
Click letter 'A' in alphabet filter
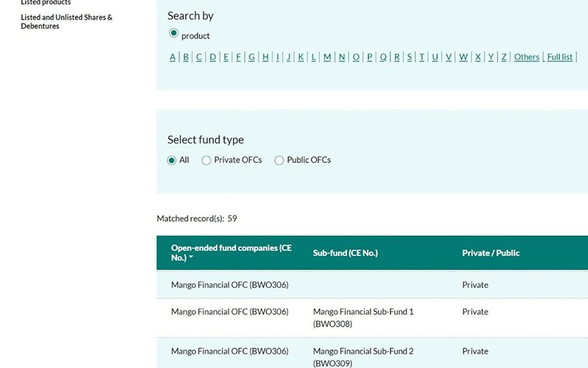click(x=173, y=57)
